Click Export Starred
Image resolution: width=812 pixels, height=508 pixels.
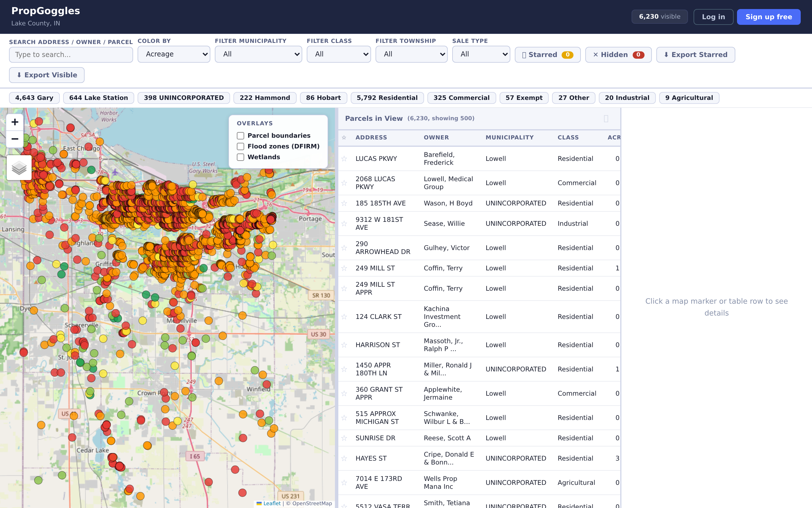click(x=696, y=55)
